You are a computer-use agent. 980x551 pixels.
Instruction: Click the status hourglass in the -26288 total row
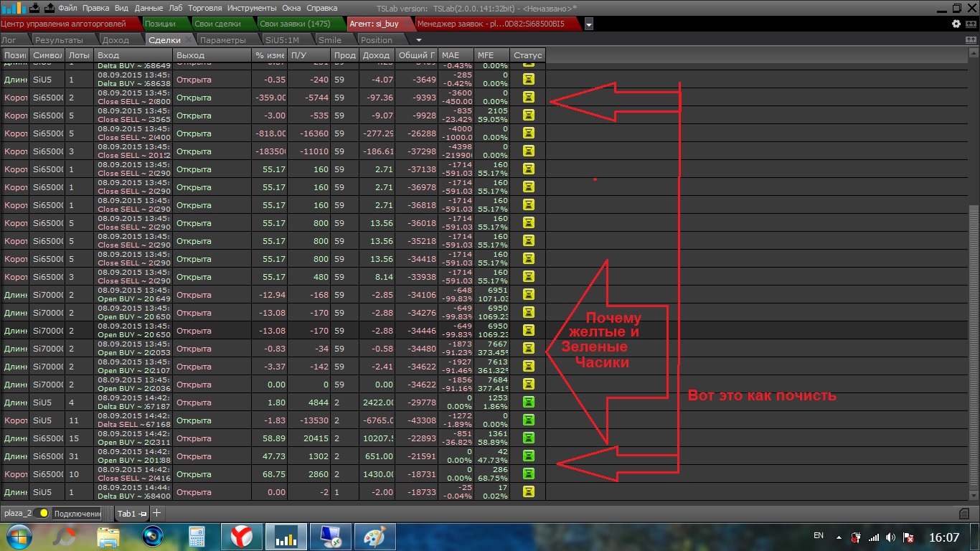point(529,133)
